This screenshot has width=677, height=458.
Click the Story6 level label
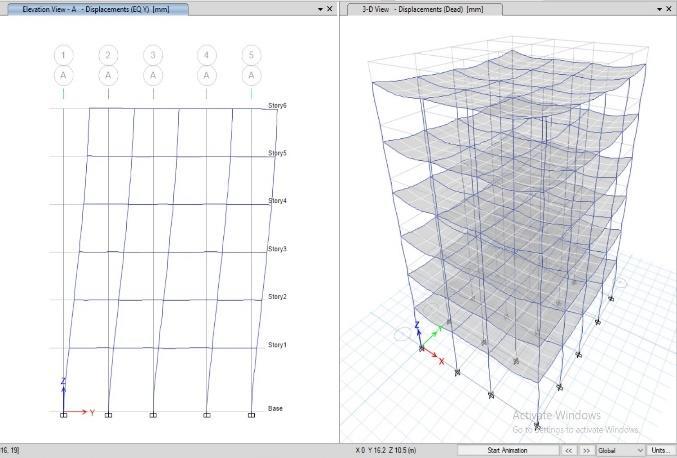pos(277,106)
